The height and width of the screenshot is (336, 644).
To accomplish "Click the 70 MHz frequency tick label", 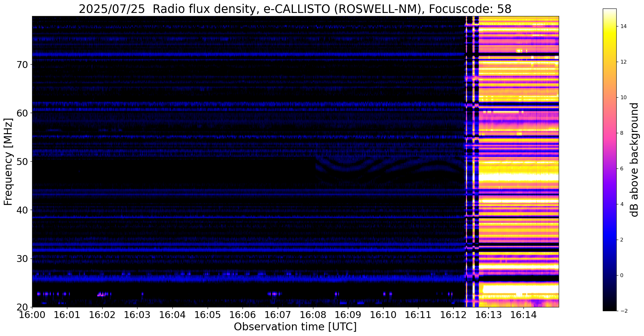I will 22,65.
